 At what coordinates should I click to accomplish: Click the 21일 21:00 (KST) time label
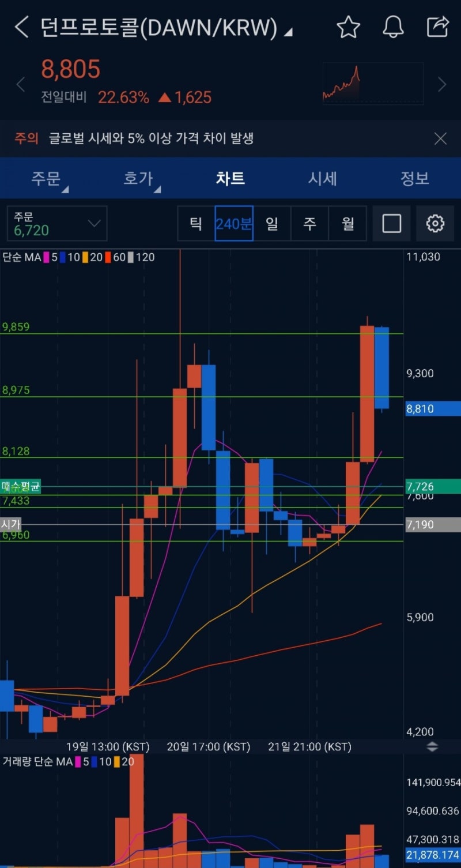(309, 747)
